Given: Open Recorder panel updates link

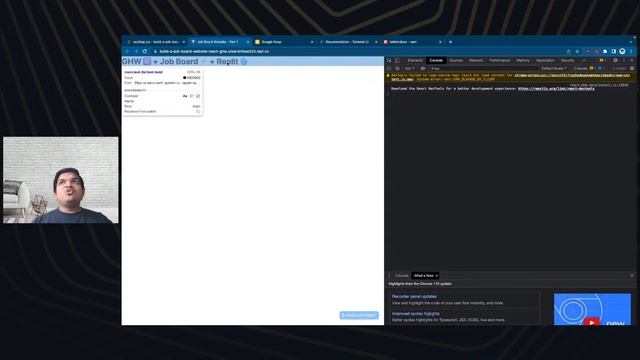Looking at the screenshot, I should pyautogui.click(x=414, y=297).
